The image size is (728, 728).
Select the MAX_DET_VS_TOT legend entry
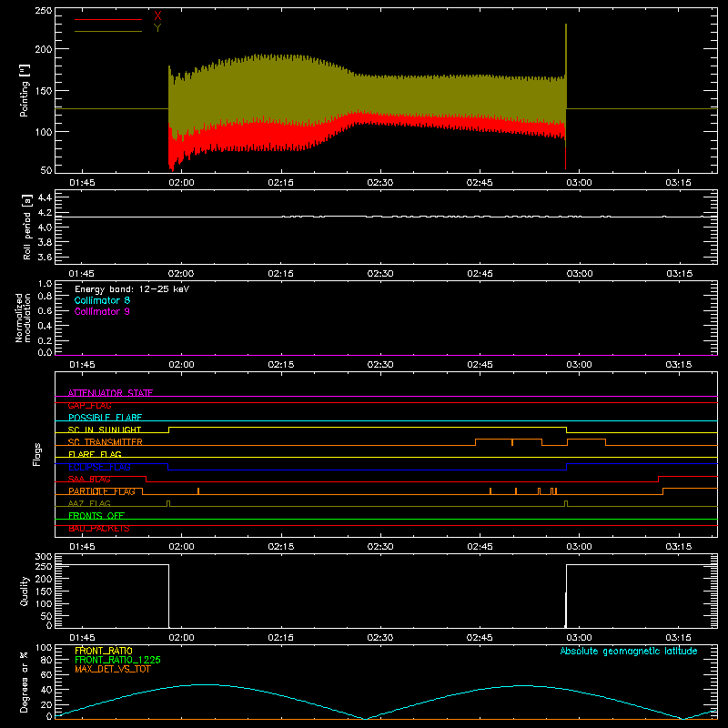pos(113,669)
